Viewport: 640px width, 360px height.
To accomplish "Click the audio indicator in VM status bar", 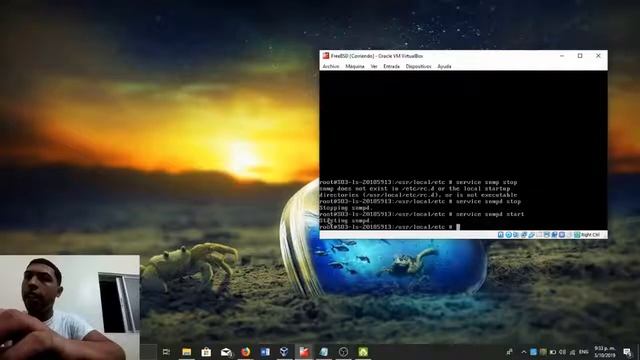I will 516,235.
